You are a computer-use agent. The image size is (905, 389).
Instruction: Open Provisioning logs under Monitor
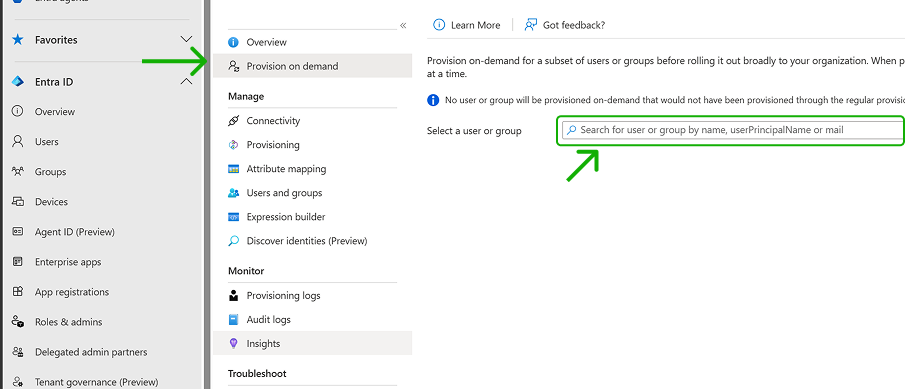tap(283, 296)
